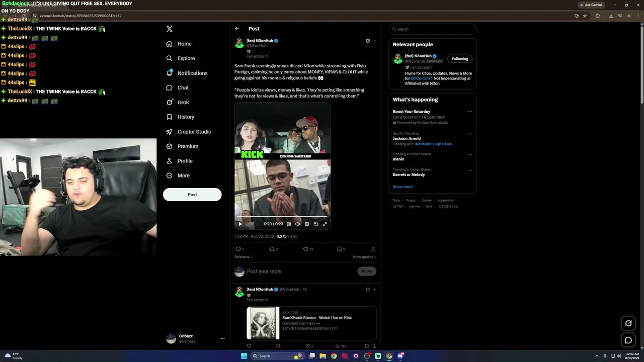
Task: Click the Ask Gemini button
Action: pyautogui.click(x=591, y=5)
